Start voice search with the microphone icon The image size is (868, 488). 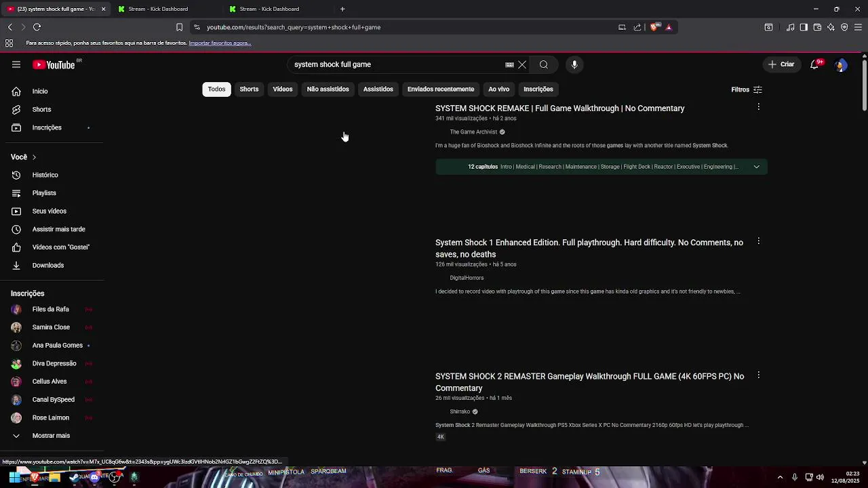tap(574, 64)
